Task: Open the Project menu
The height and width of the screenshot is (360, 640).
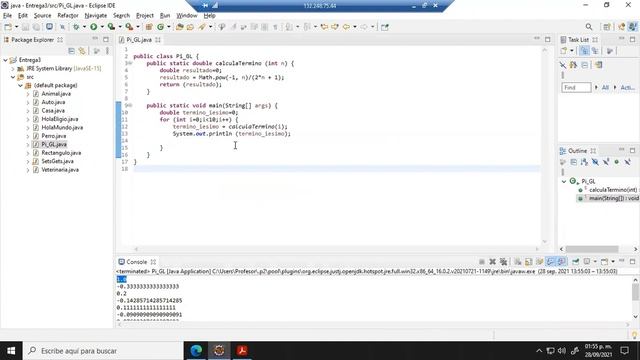Action: coord(144,16)
